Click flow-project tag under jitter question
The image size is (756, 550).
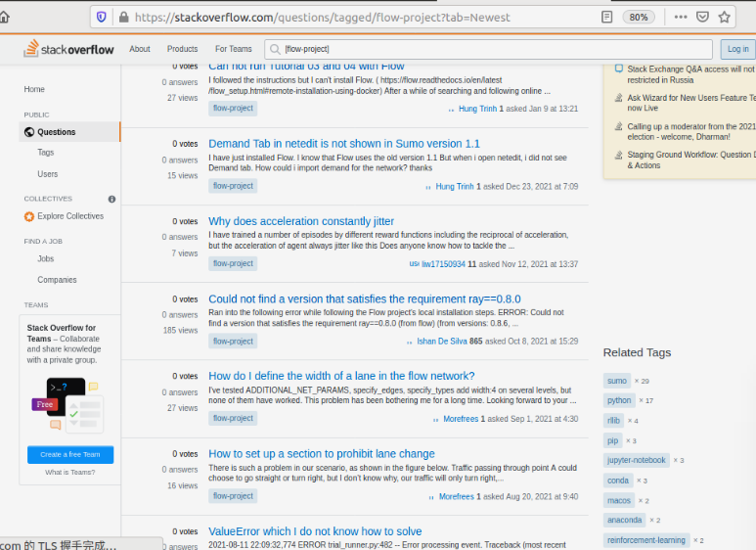233,263
